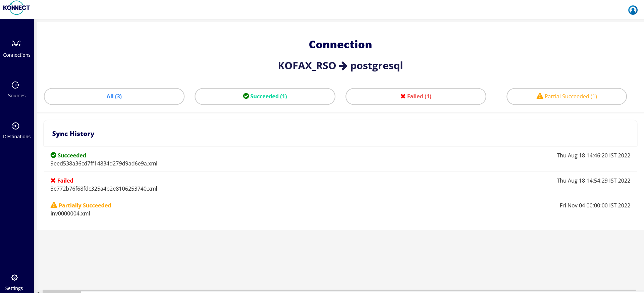Viewport: 644px width, 293px height.
Task: Click the Konnect logo
Action: (16, 8)
